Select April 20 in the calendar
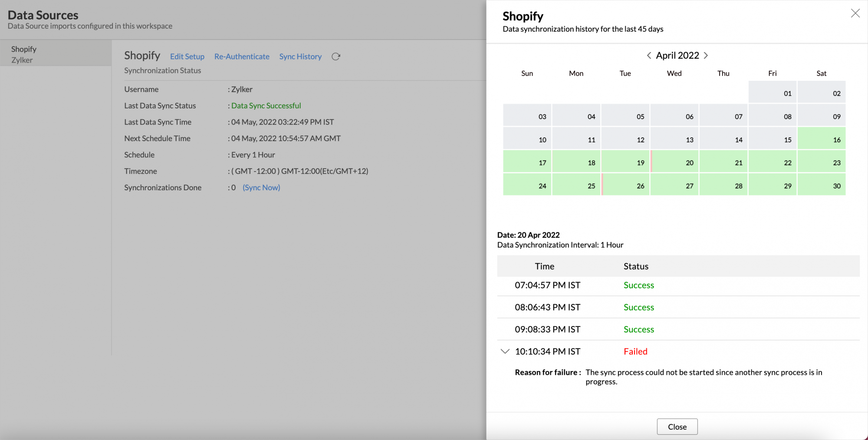This screenshot has height=440, width=868. click(x=674, y=161)
